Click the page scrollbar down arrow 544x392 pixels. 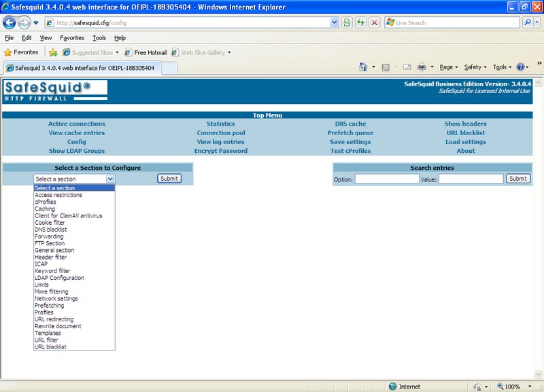[539, 374]
